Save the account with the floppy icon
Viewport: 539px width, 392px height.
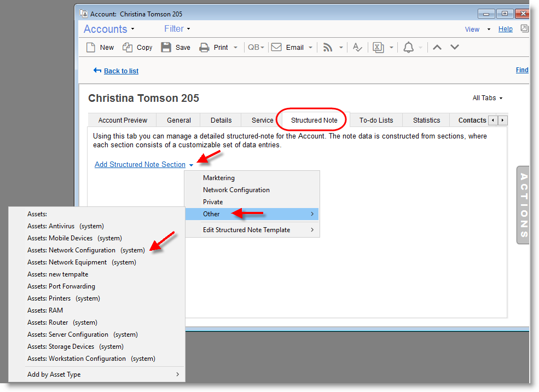(166, 48)
